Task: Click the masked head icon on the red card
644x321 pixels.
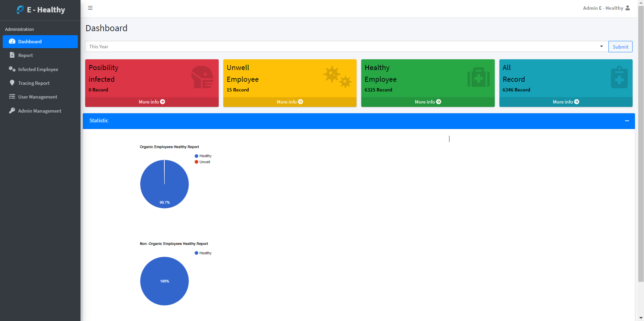Action: 202,77
